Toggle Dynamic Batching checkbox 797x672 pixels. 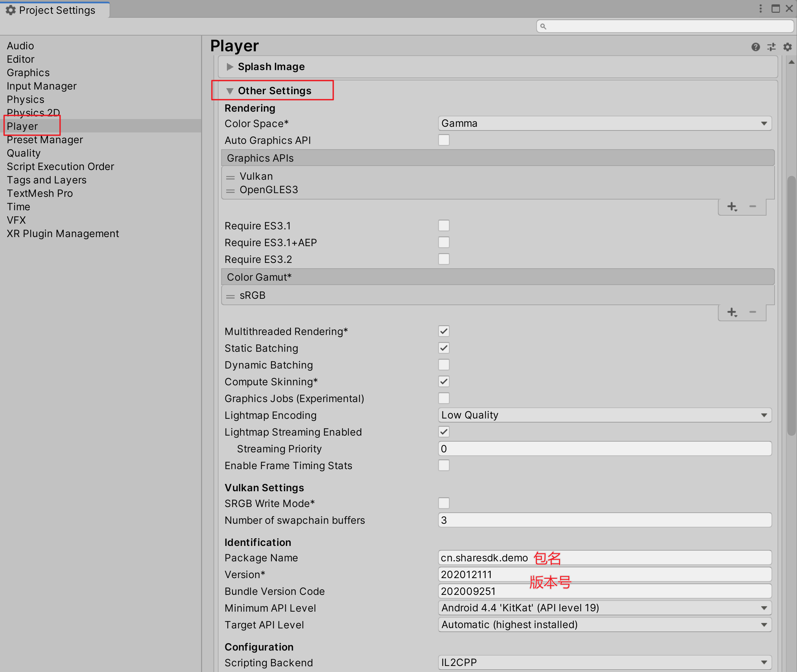click(x=444, y=365)
